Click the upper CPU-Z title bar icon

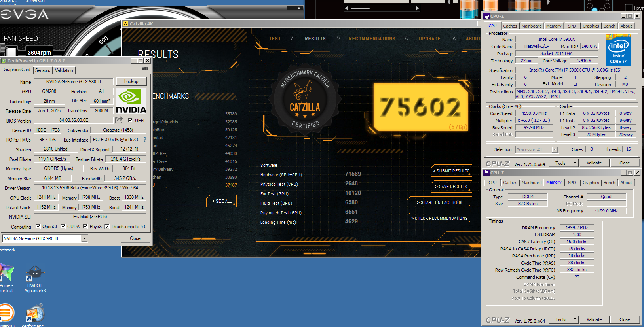tap(486, 16)
